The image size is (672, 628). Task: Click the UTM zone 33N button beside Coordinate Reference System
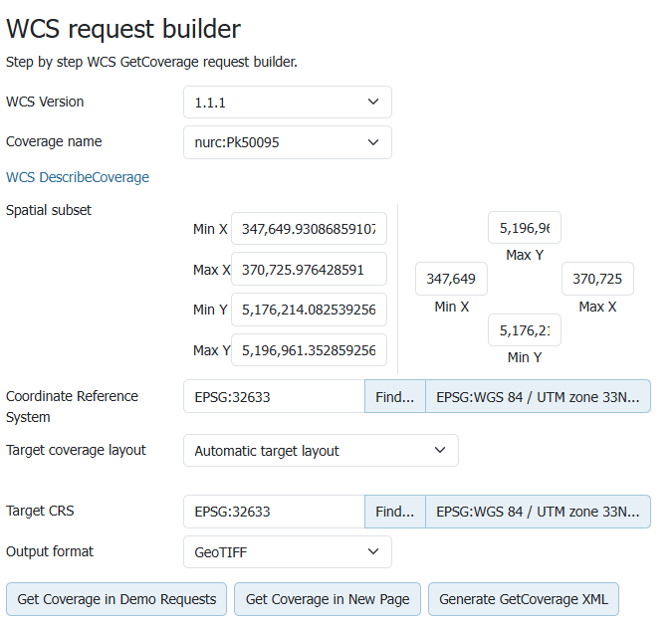[538, 396]
